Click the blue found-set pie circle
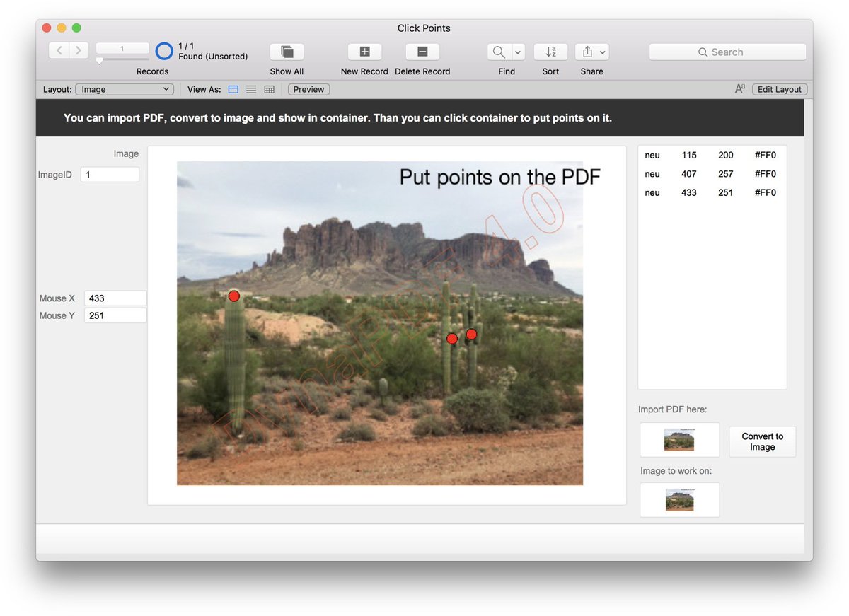 (164, 51)
